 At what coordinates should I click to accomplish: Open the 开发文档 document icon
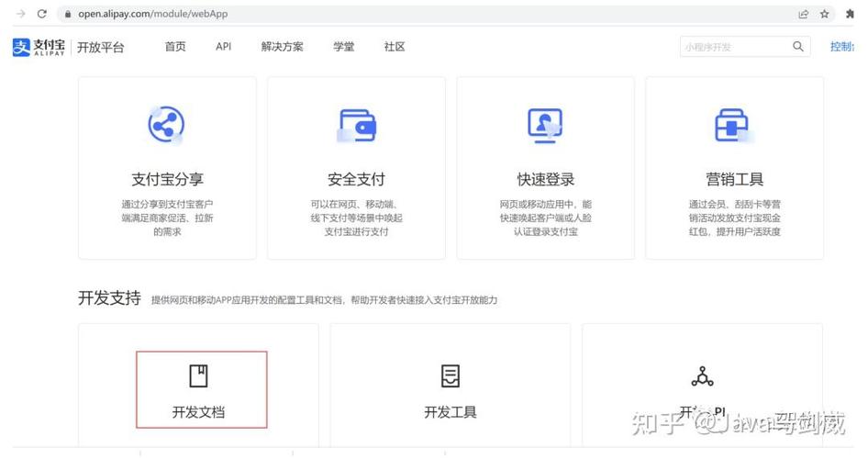[x=198, y=375]
